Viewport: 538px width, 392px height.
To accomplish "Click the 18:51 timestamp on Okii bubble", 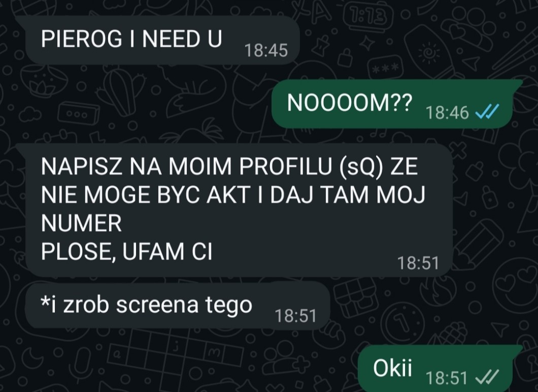I will click(x=447, y=378).
